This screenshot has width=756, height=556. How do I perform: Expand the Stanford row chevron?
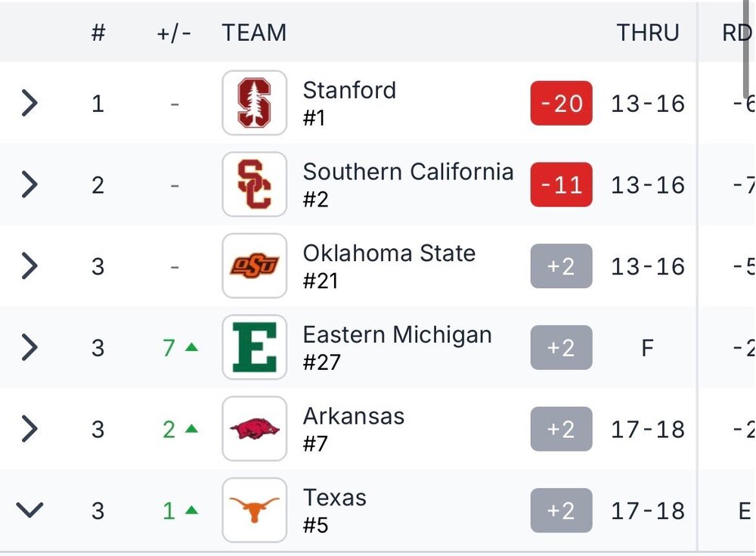(x=29, y=103)
